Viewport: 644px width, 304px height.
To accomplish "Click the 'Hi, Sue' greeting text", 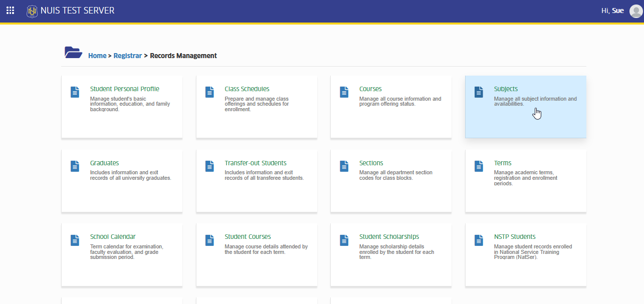I will point(612,11).
